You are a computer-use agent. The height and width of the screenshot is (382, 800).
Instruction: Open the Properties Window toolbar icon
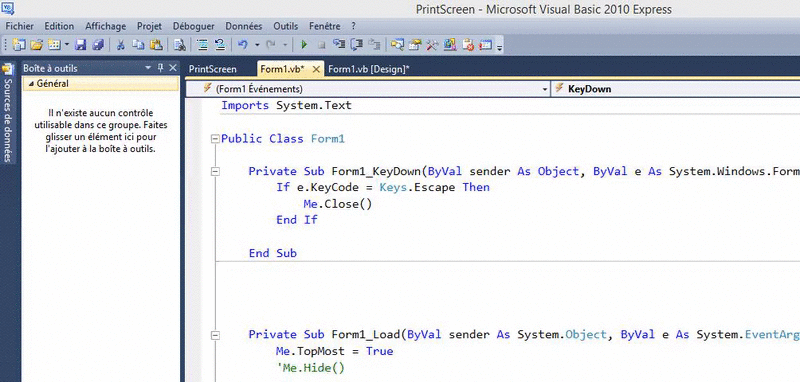tap(415, 45)
